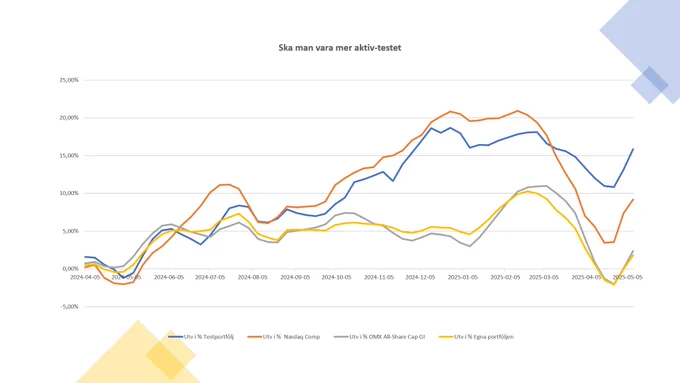Click the 'Utv i % Nasdaq Comp' legend label
Viewport: 680px width, 383px height.
pos(291,337)
